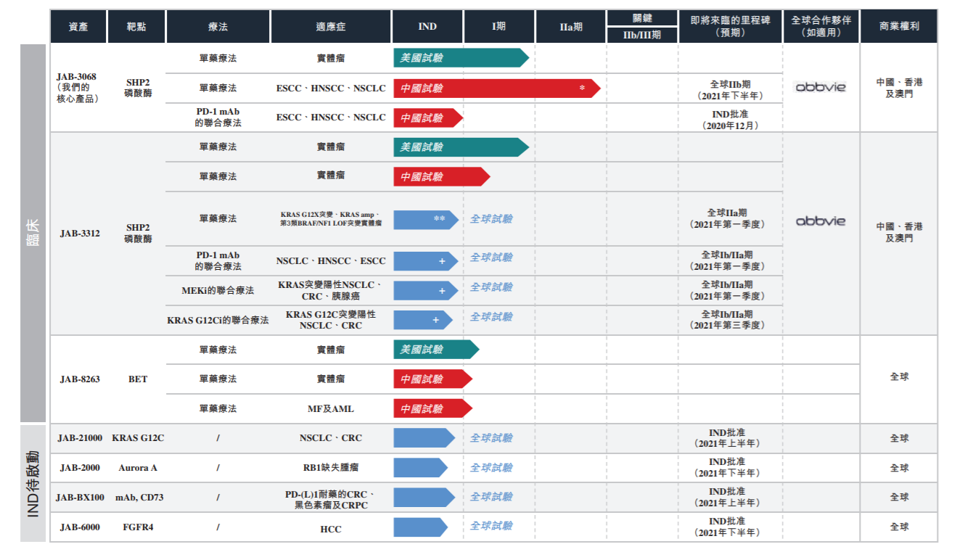Screen dimensions: 957x560
Task: Click the 全球IIb期 (2021年下半年) milestone
Action: (731, 90)
